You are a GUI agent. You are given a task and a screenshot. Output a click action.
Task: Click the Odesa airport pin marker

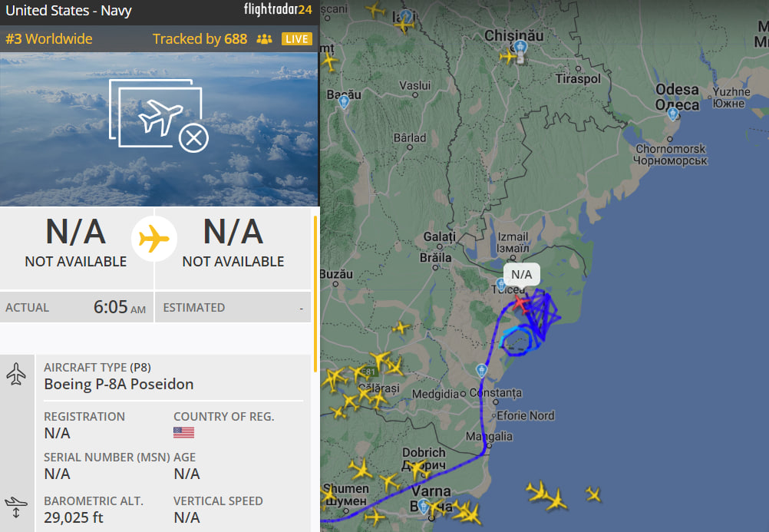point(673,114)
